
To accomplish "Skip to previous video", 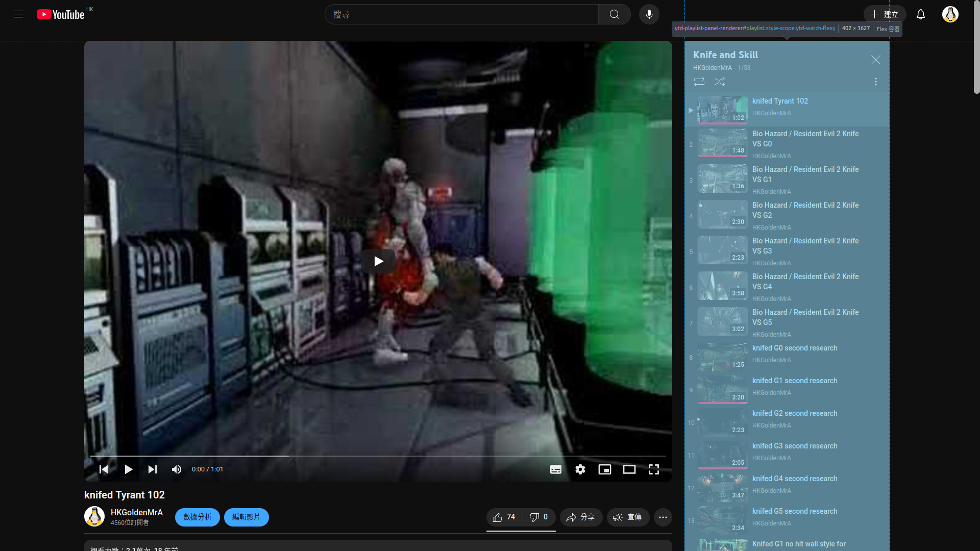I will 104,469.
